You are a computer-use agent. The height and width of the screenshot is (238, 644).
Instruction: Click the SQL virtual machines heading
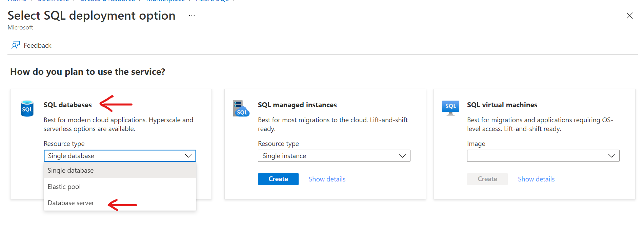click(502, 105)
